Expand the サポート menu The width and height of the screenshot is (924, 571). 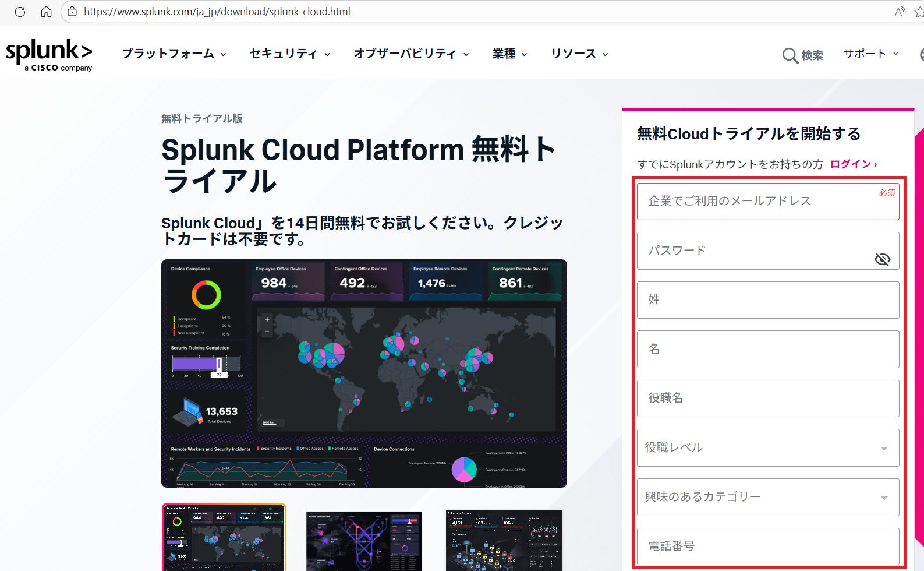[870, 54]
